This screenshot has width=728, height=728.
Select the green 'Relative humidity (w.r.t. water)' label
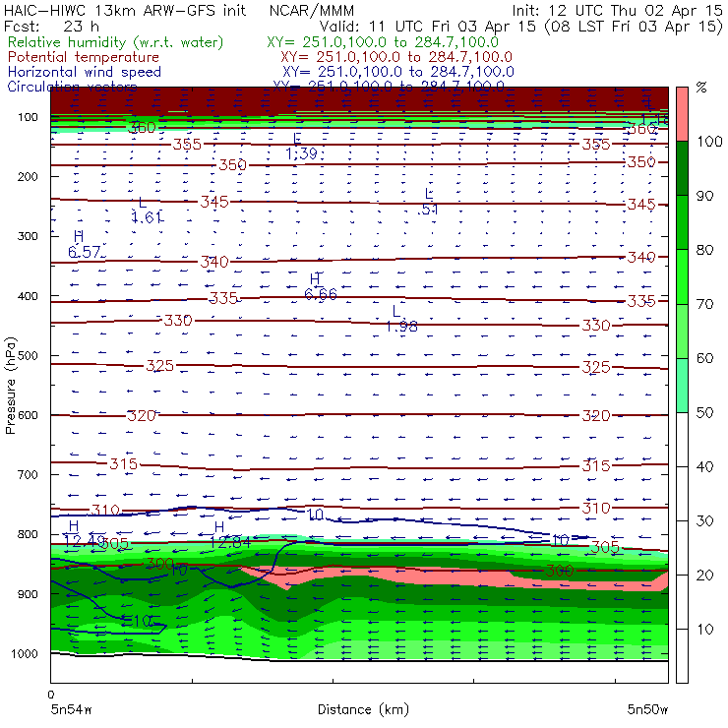tap(116, 42)
